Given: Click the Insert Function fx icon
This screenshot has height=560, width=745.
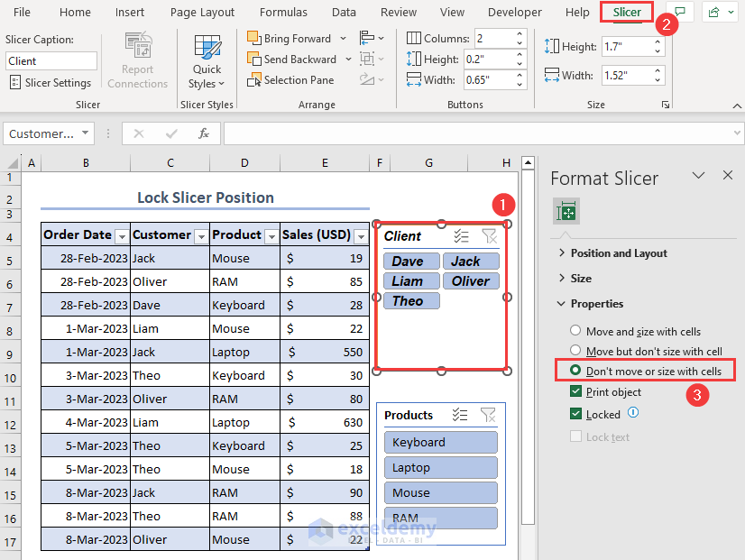Looking at the screenshot, I should 204,133.
